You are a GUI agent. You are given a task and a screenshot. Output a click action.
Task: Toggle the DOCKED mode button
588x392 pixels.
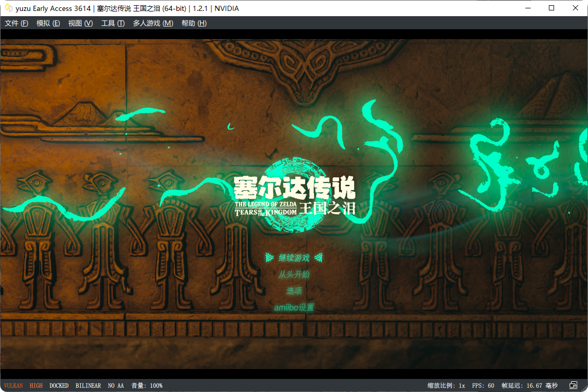[x=59, y=386]
